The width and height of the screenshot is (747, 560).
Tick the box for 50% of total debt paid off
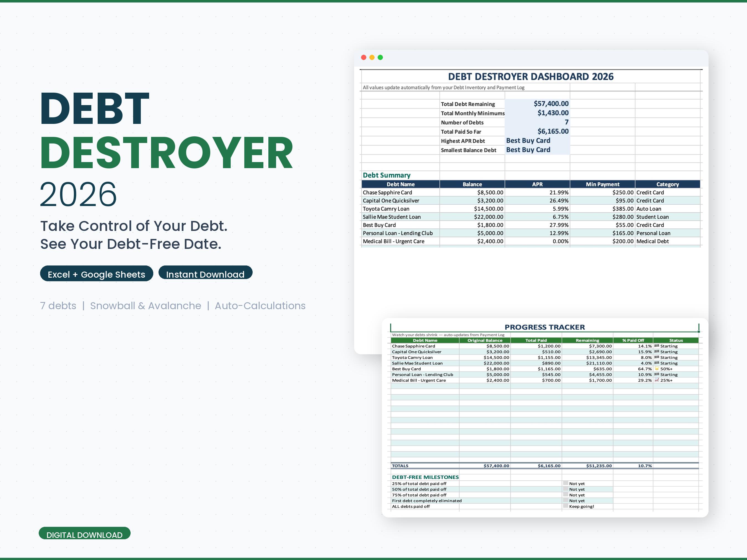pyautogui.click(x=566, y=489)
